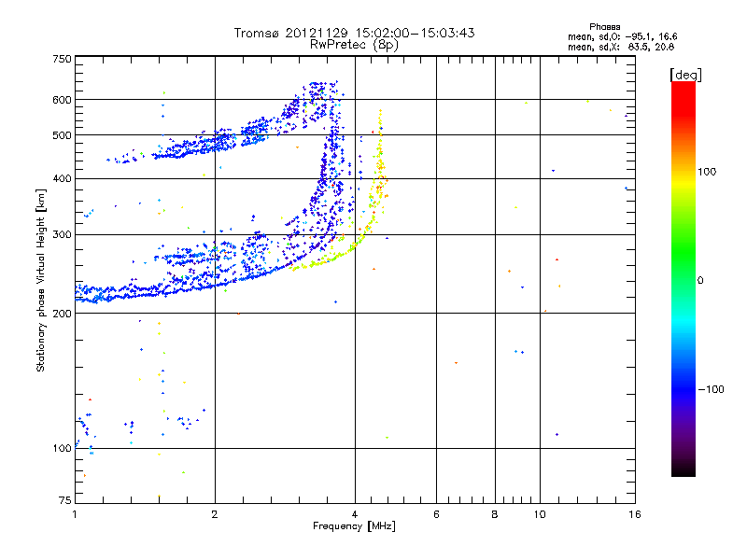
Task: Click the x-axis label "1"
Action: (x=75, y=514)
